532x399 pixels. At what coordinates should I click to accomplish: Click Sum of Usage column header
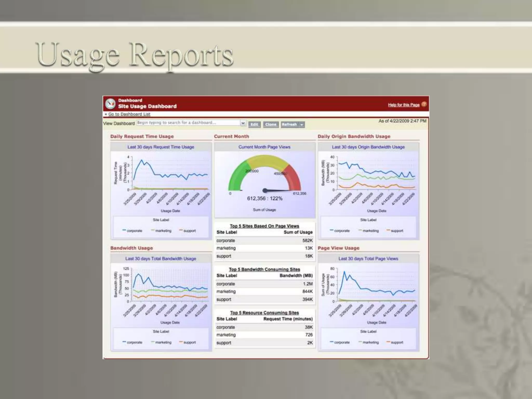tap(298, 232)
